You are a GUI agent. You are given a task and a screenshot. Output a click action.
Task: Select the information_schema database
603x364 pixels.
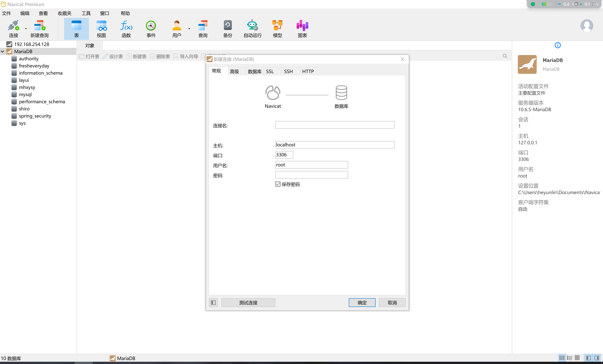(41, 73)
